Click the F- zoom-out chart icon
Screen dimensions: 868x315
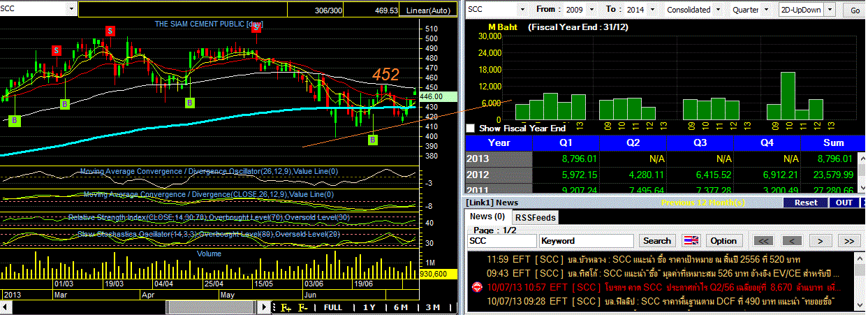tap(302, 307)
